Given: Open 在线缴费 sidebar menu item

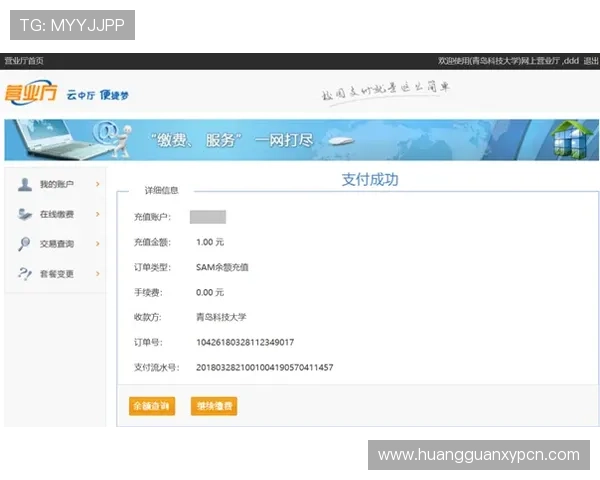Looking at the screenshot, I should click(55, 214).
